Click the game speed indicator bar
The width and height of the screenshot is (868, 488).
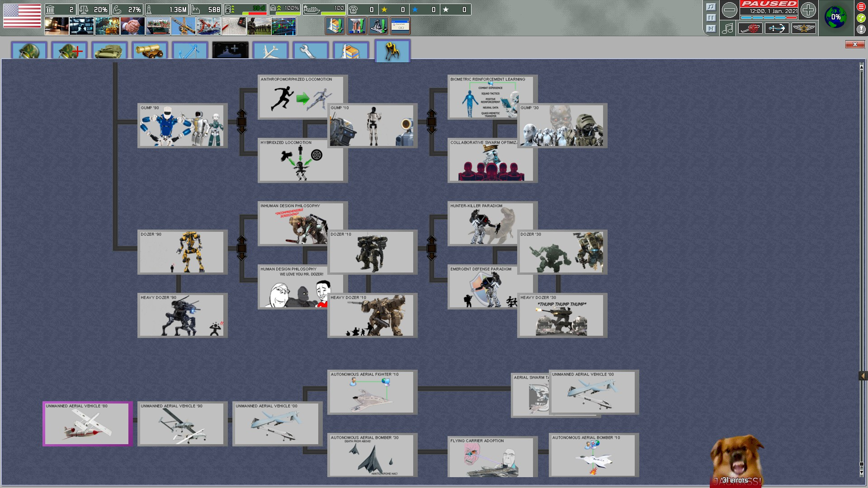tap(769, 18)
